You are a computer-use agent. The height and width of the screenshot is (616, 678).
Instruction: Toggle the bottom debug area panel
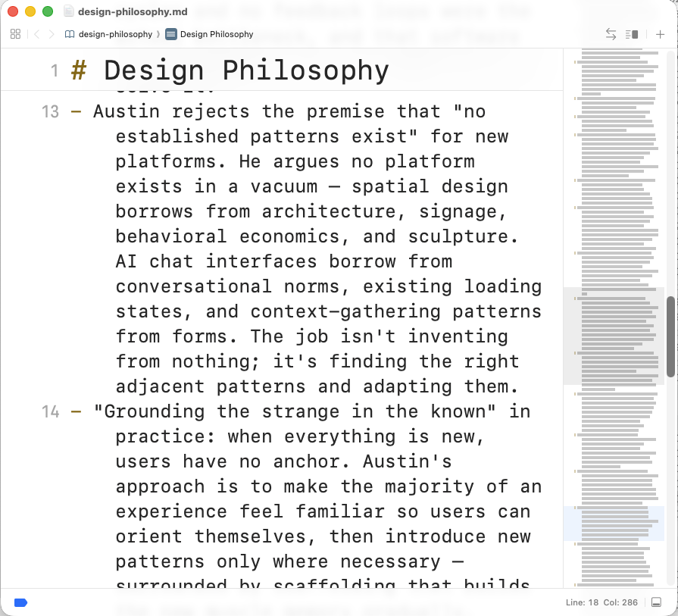(x=656, y=602)
